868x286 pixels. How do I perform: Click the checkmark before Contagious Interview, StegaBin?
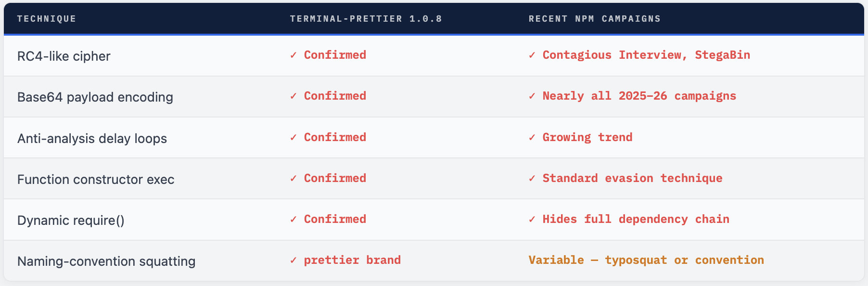tap(532, 55)
